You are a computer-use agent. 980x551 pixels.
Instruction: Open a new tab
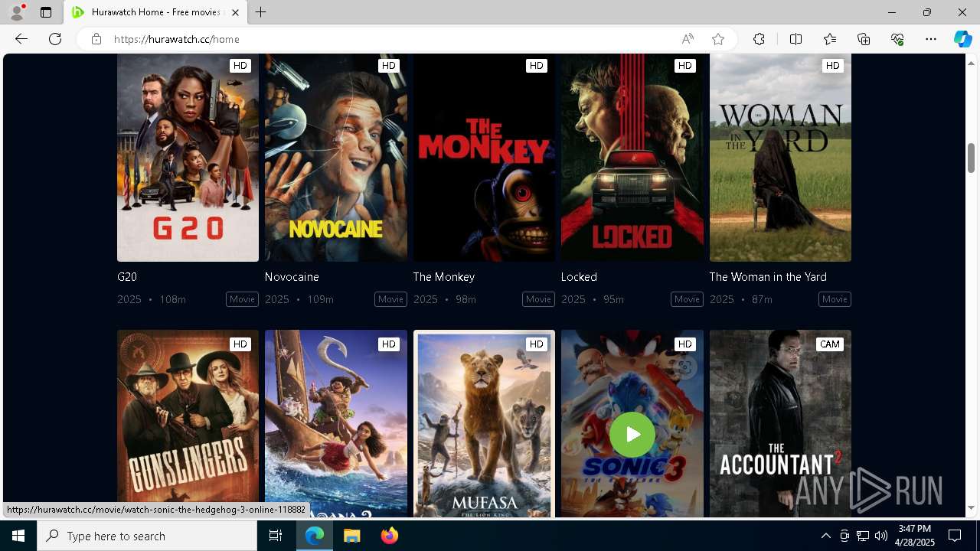(x=261, y=12)
